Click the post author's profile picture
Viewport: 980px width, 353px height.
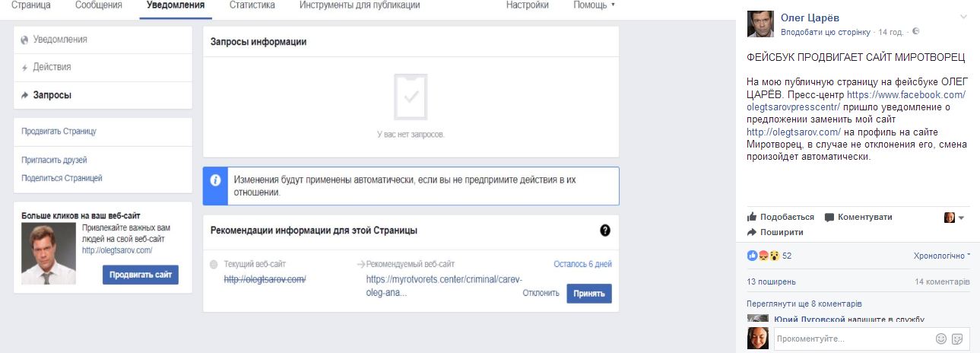[x=760, y=25]
